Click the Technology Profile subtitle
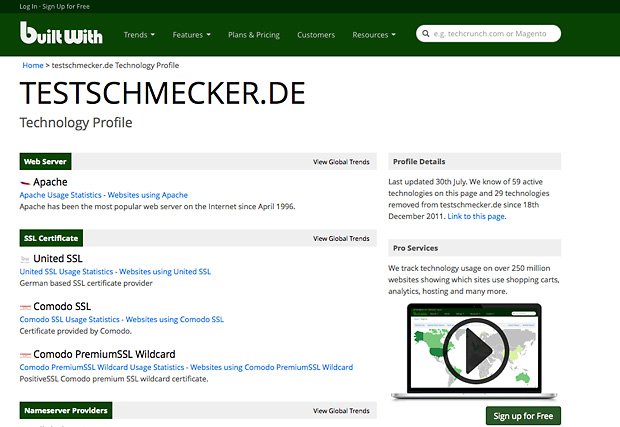This screenshot has width=620, height=427. pyautogui.click(x=76, y=123)
